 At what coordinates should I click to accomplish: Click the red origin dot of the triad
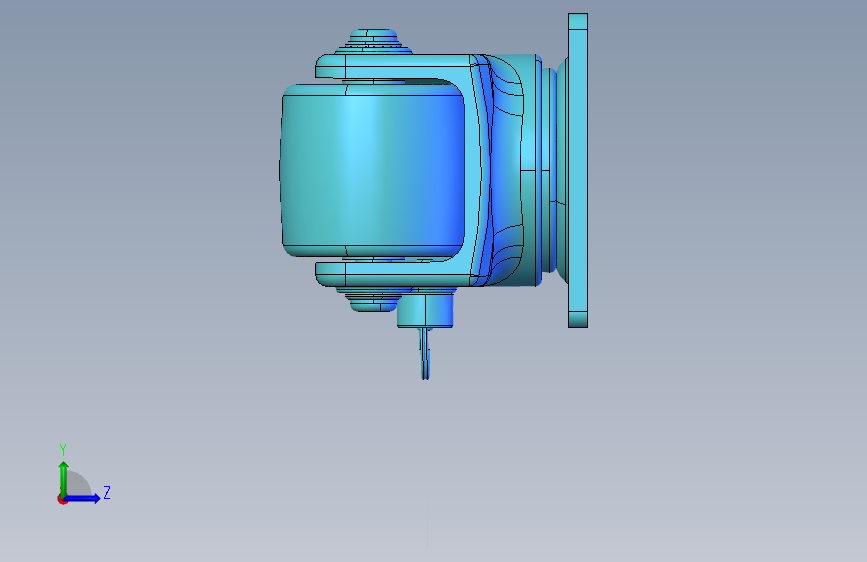(62, 499)
